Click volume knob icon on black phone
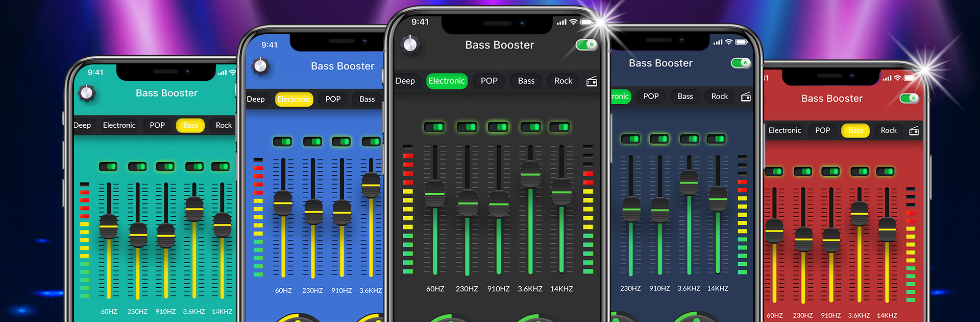 [410, 44]
